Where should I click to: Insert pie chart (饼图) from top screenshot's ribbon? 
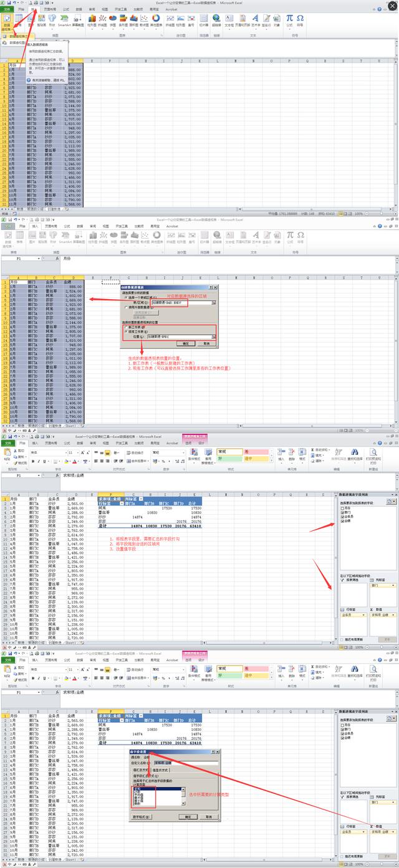pos(113,21)
